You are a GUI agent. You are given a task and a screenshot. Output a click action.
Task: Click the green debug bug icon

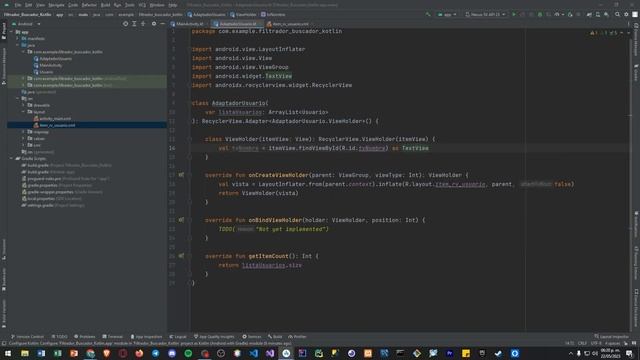pyautogui.click(x=540, y=14)
